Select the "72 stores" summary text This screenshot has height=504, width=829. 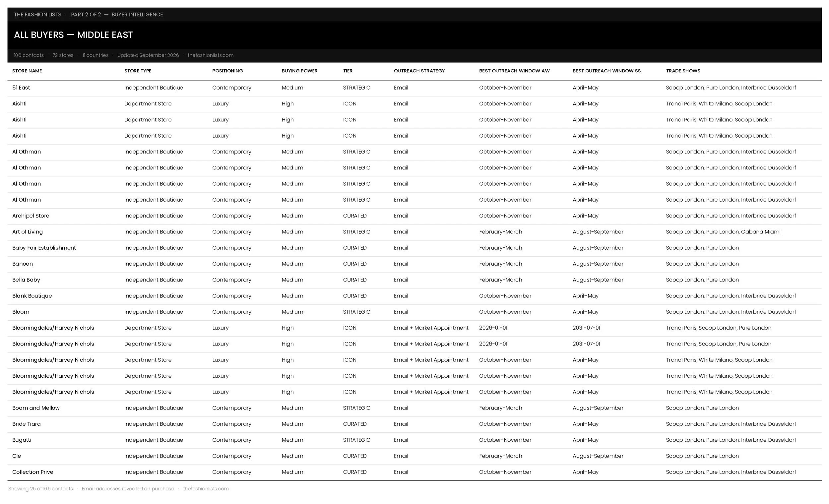(63, 55)
